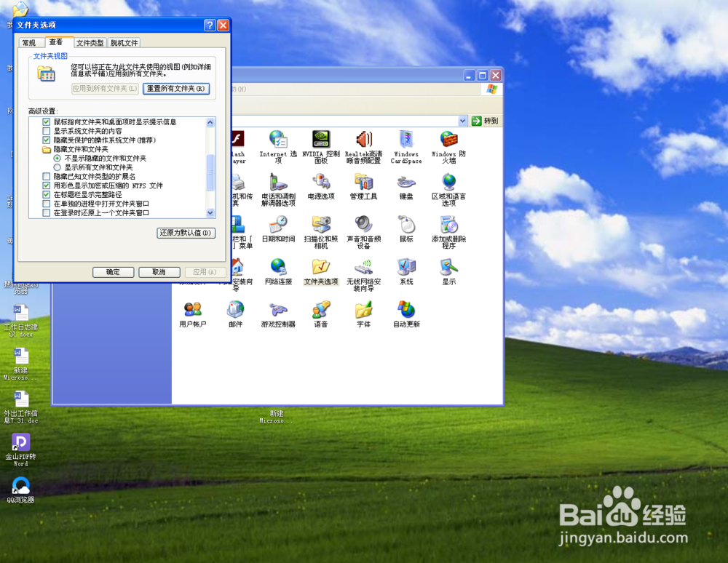Open 扫描仪和照相机 icon
The height and width of the screenshot is (563, 728).
[321, 232]
